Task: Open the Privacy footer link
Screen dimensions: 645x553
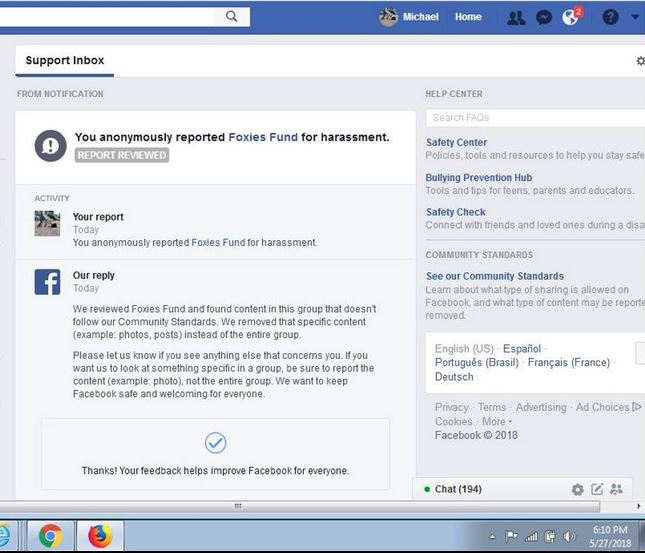Action: tap(452, 407)
